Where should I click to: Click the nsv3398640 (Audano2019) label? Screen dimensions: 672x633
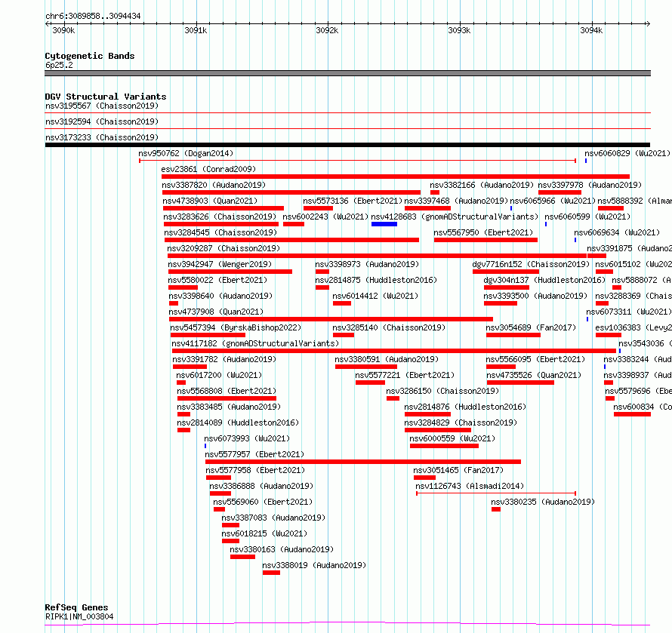pyautogui.click(x=220, y=296)
